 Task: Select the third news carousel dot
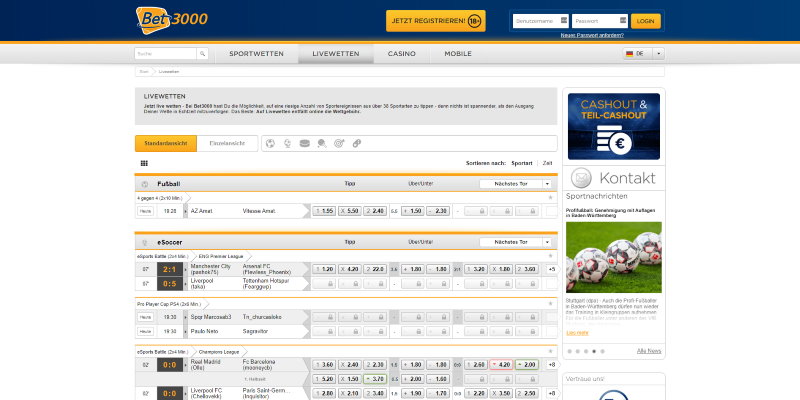pos(586,351)
